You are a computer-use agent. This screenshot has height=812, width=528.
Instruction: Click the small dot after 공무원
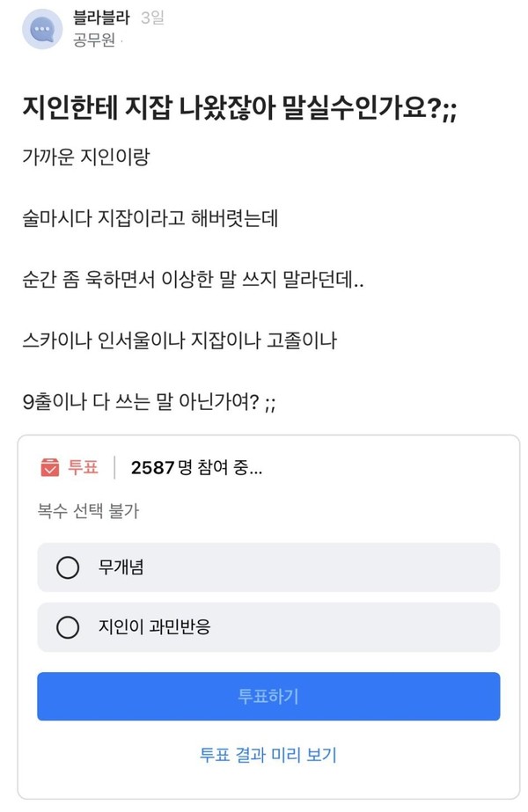(121, 41)
